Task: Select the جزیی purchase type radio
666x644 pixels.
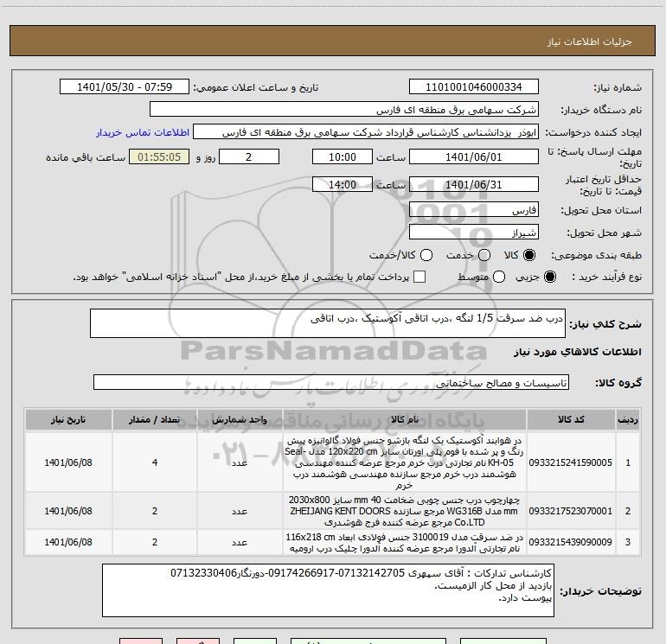Action: click(549, 277)
